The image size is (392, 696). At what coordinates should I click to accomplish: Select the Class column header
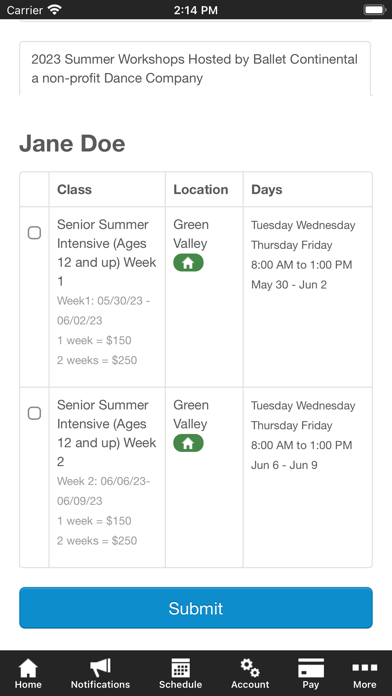point(74,190)
